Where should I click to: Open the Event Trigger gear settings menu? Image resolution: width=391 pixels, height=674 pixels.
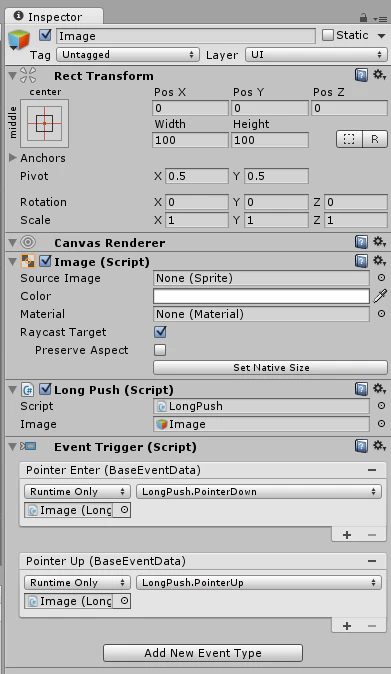379,446
